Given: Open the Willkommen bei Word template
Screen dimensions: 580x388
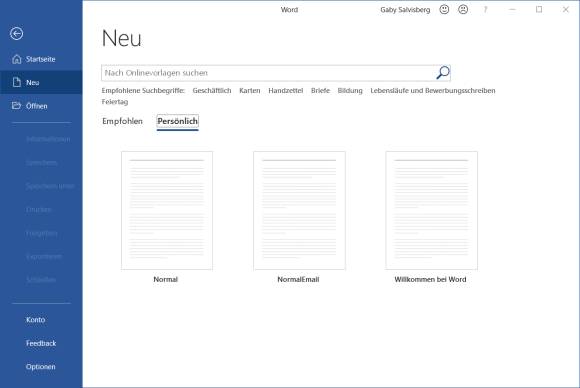Looking at the screenshot, I should click(x=431, y=210).
